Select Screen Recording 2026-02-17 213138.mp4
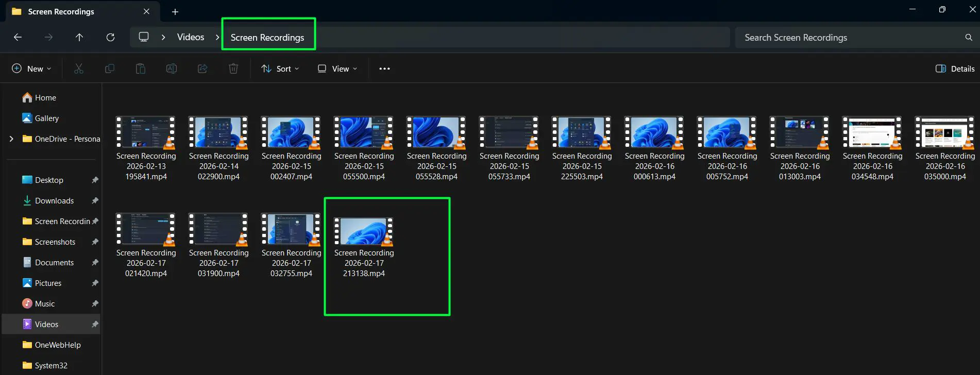This screenshot has width=980, height=375. click(364, 247)
